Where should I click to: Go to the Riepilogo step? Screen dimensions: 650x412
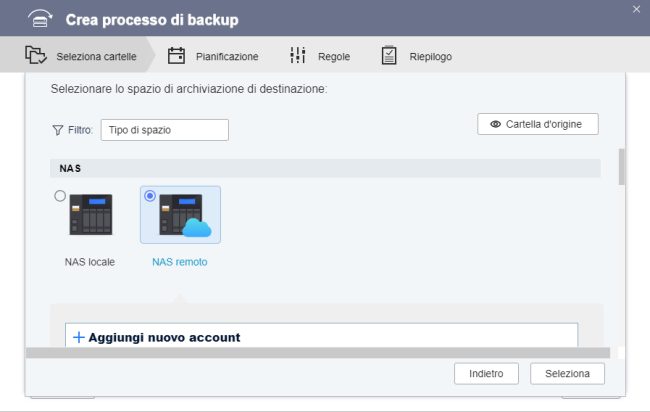pyautogui.click(x=416, y=56)
